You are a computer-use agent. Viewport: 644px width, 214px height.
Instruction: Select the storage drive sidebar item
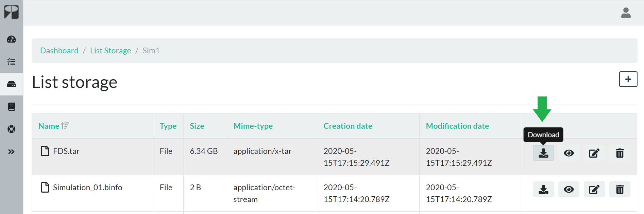[x=12, y=84]
